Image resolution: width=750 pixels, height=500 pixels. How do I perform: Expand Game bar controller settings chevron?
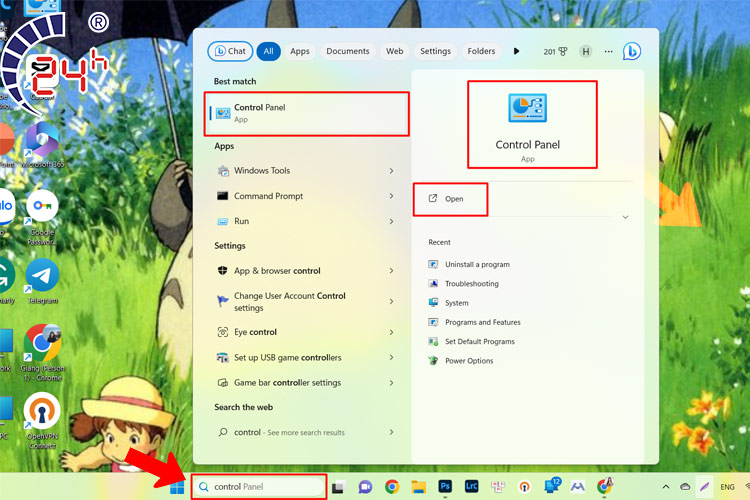(x=391, y=383)
